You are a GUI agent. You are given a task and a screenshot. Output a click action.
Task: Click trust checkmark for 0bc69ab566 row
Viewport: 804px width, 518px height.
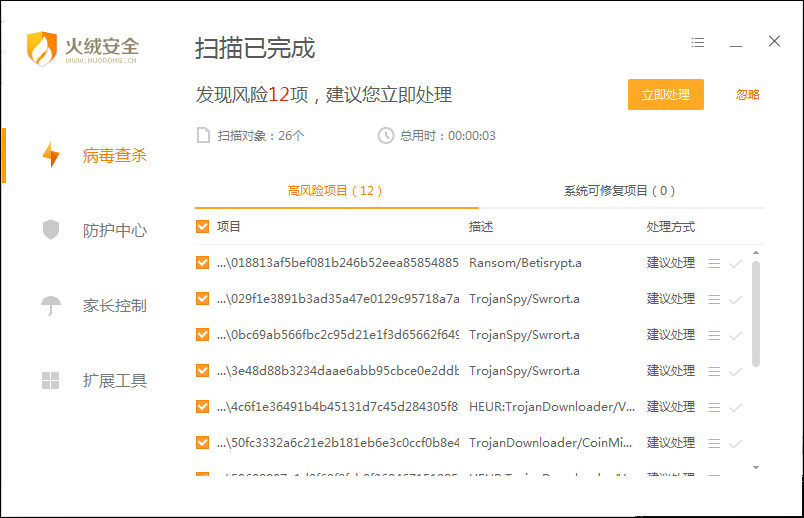735,335
